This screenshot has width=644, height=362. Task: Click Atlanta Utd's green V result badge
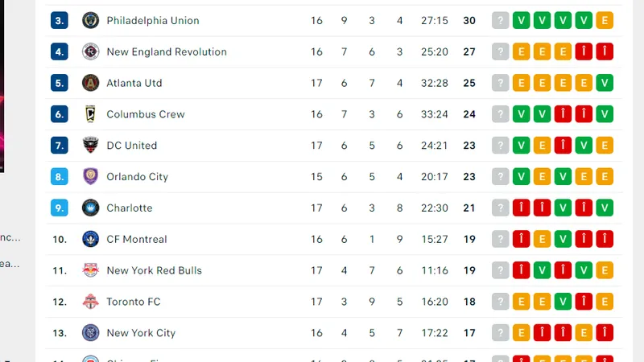(x=605, y=83)
